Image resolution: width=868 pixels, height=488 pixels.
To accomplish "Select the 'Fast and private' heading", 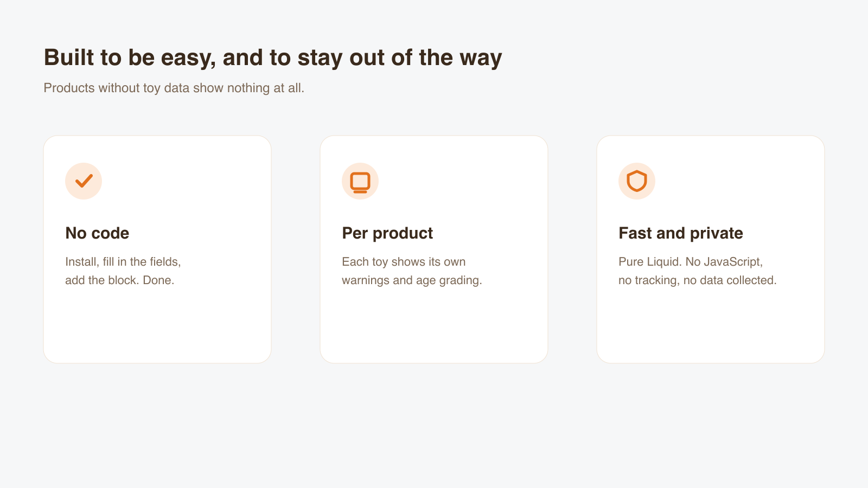I will point(681,233).
